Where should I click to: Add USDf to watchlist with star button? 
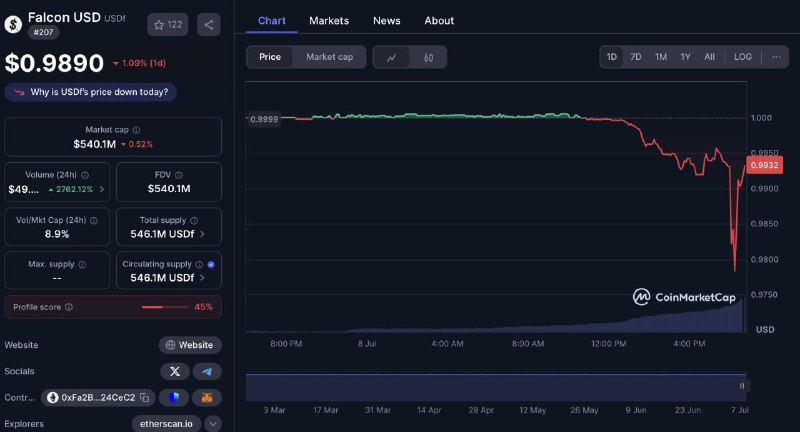(168, 24)
